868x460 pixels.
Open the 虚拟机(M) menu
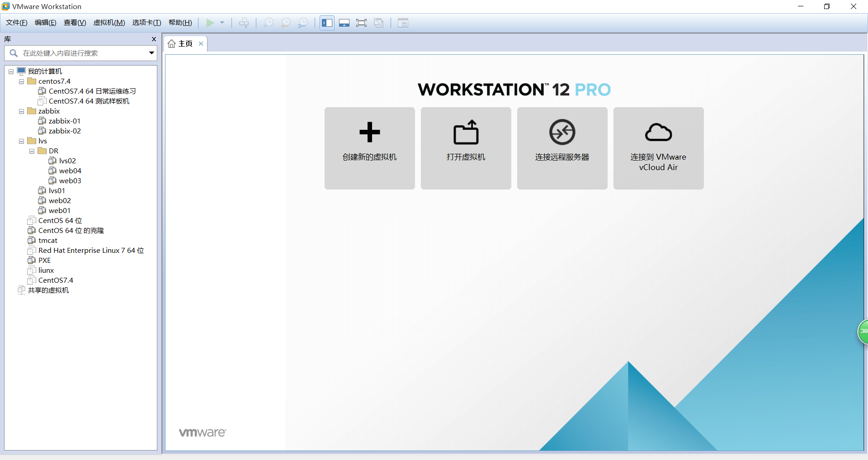coord(109,23)
